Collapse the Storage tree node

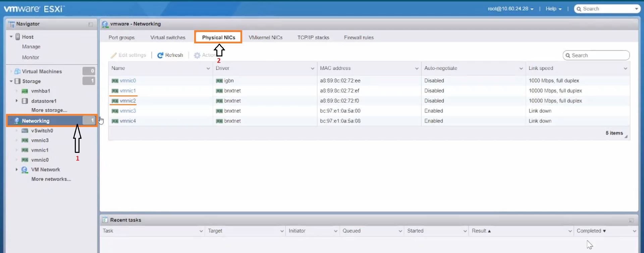[11, 81]
